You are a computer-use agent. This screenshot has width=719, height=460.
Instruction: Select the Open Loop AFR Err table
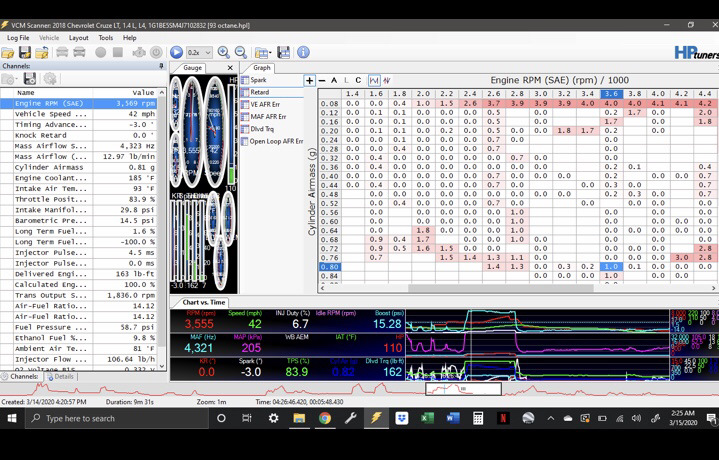[276, 142]
